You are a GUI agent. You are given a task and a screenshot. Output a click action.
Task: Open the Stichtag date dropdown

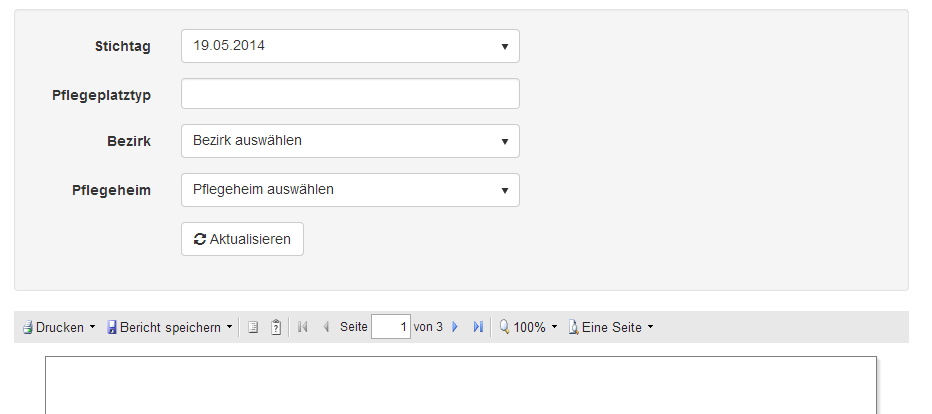(350, 46)
